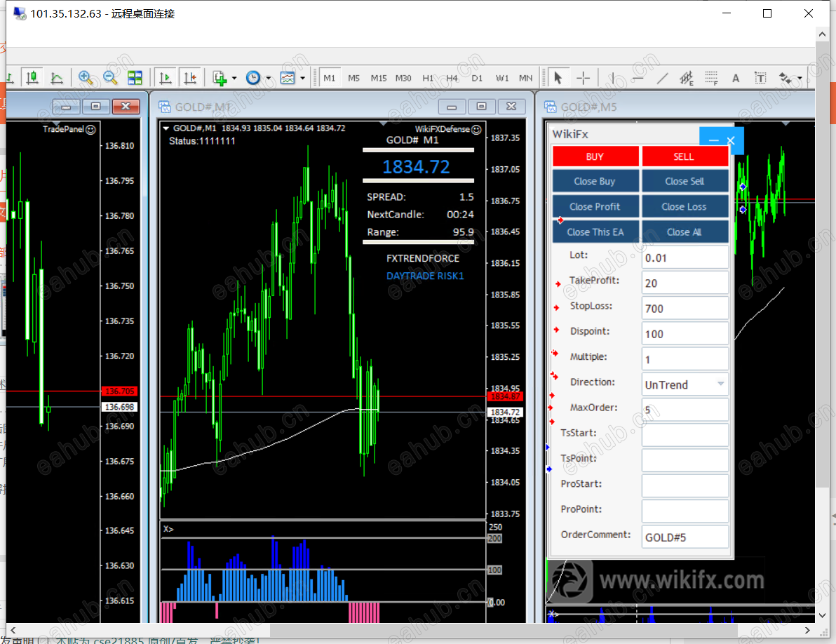Click the Close Loss button

tap(685, 206)
